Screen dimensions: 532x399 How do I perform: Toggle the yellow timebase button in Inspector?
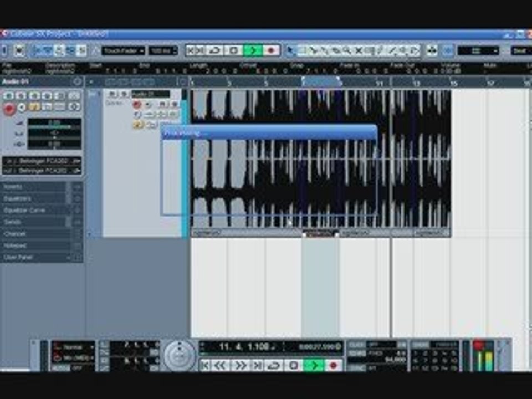34,107
